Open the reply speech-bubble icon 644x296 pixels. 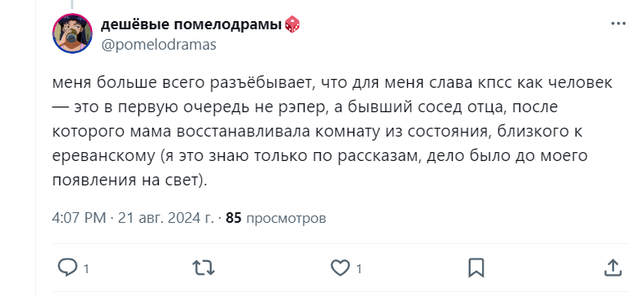68,268
